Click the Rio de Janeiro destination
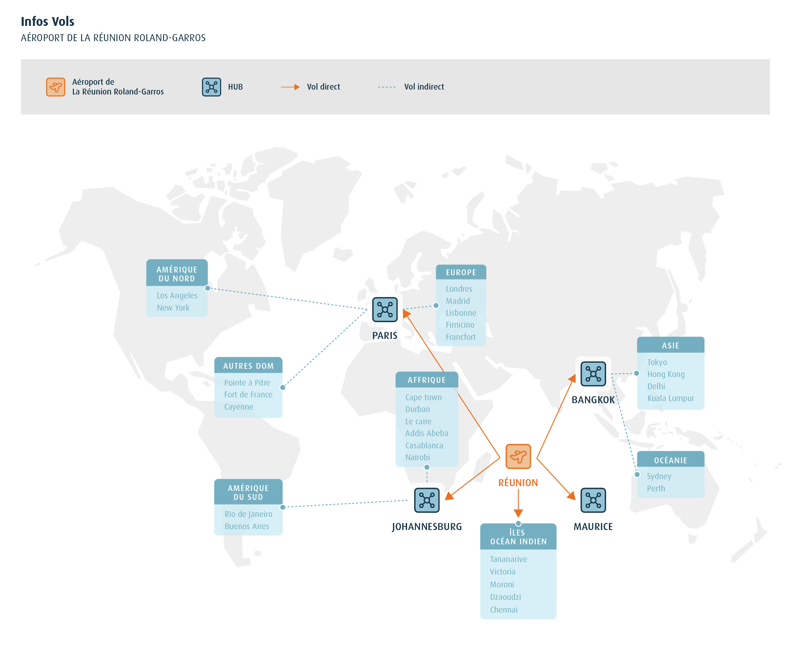 [248, 514]
